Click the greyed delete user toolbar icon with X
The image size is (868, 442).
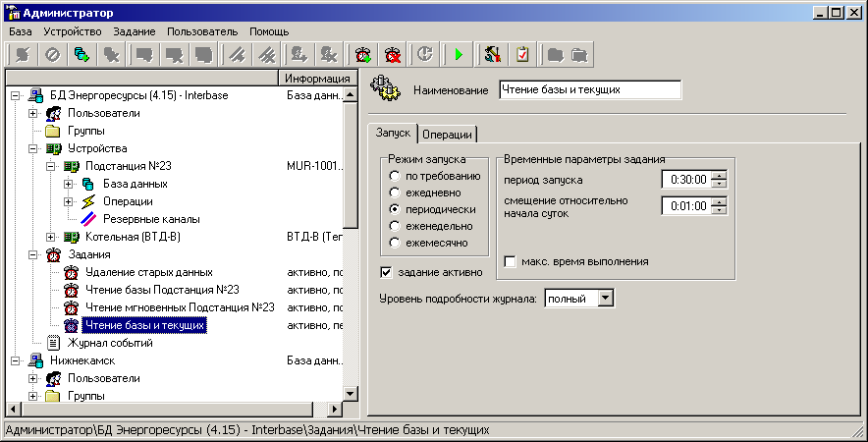click(329, 55)
